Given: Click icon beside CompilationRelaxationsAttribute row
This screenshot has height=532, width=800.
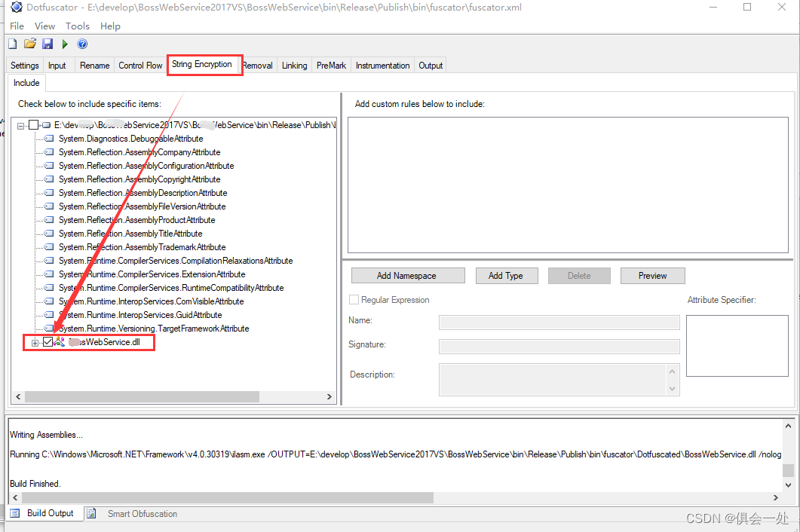Looking at the screenshot, I should [x=49, y=261].
